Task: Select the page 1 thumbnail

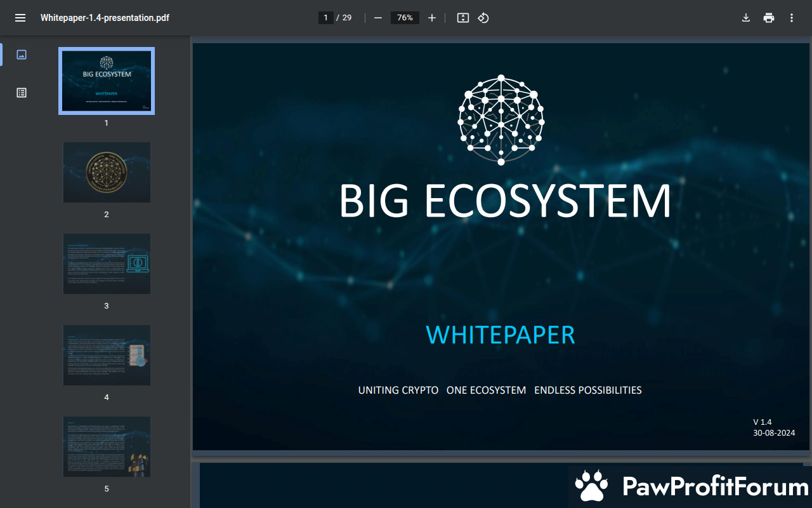Action: click(107, 81)
